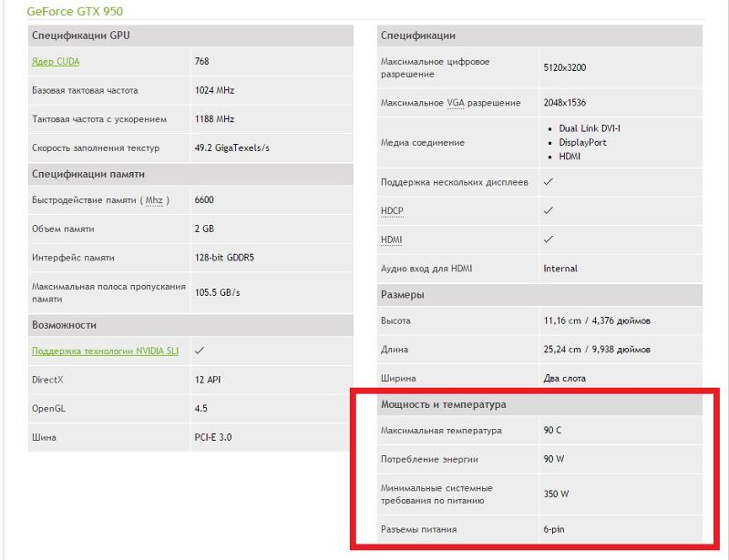Select the 2 GB memory value

point(204,229)
